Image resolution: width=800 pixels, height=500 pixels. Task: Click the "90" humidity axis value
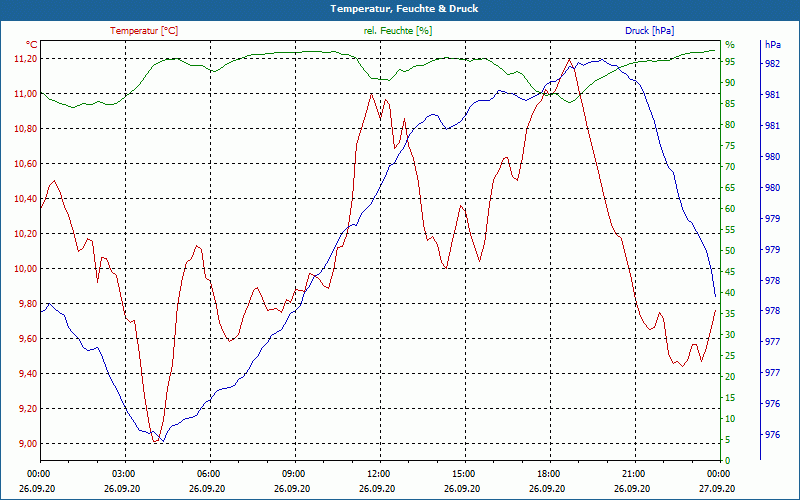coord(730,83)
